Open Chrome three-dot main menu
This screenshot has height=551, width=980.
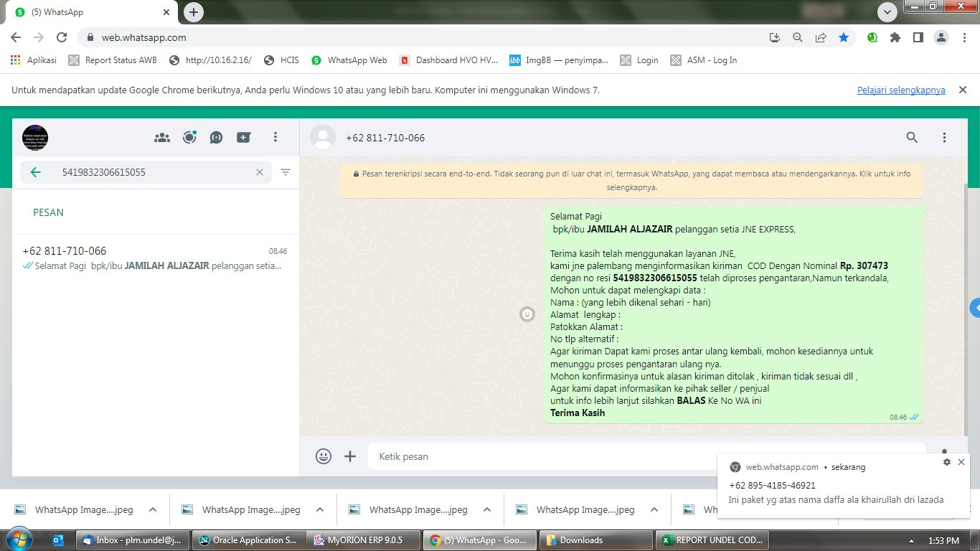point(963,37)
